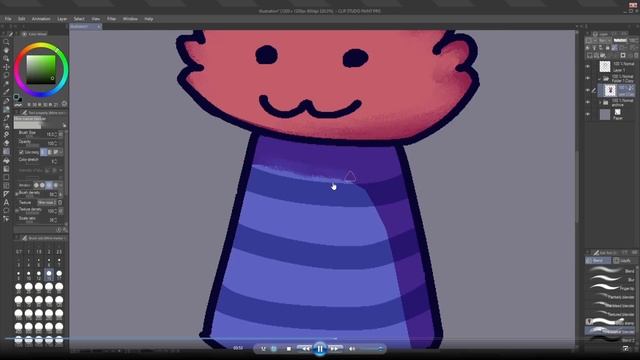Toggle visibility of the selected character layer
Image resolution: width=640 pixels, height=360 pixels.
[588, 90]
